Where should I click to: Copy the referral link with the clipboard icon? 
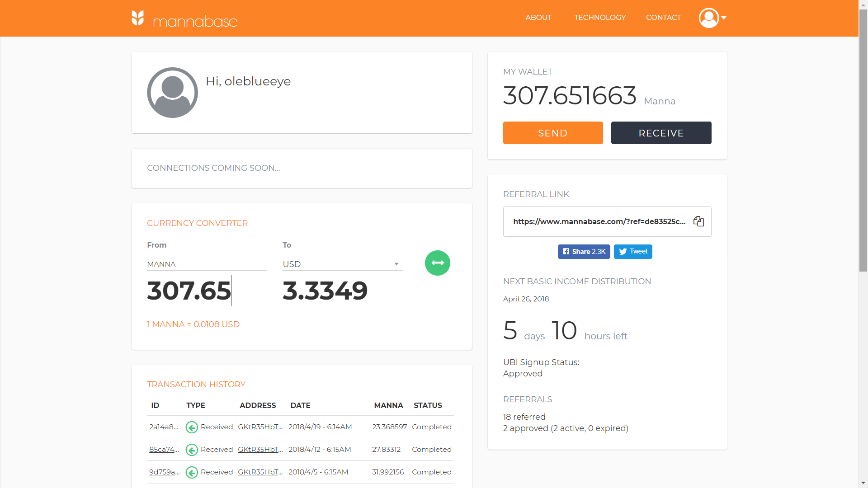698,221
